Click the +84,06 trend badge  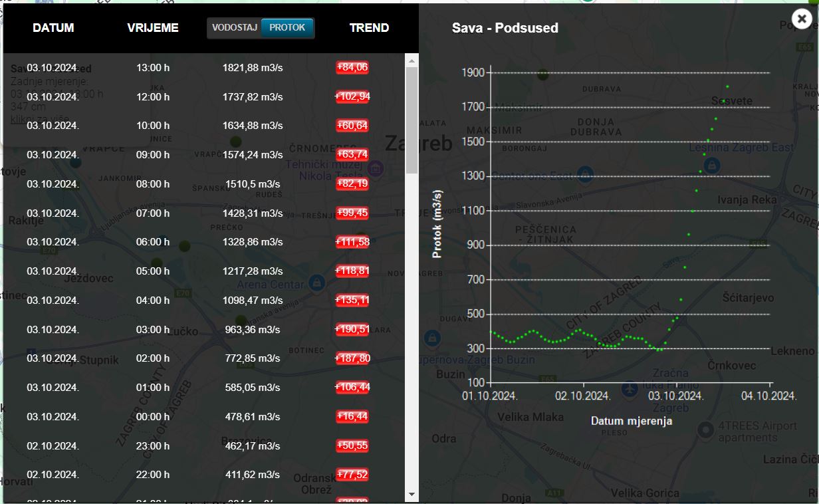[x=352, y=67]
